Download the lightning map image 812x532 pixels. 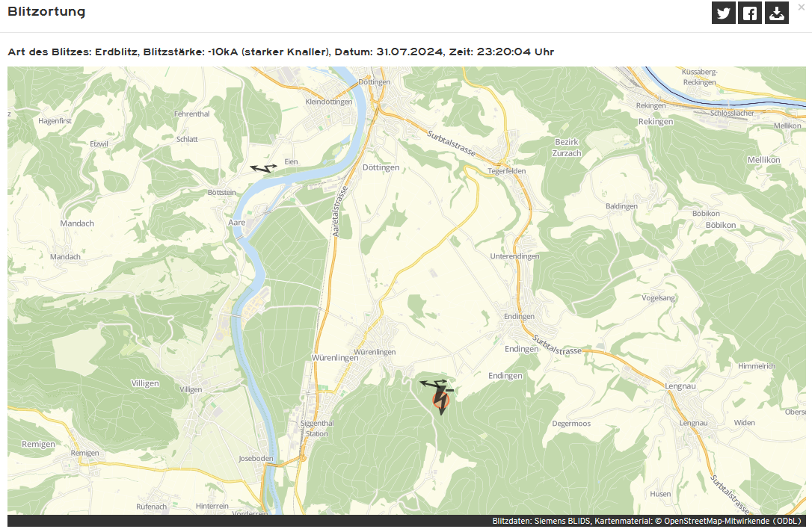pos(777,13)
